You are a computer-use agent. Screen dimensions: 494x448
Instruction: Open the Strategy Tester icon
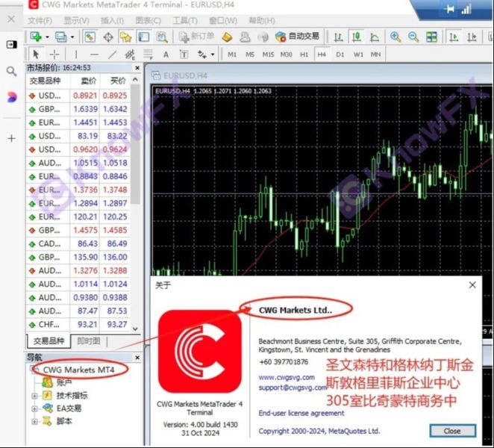(x=162, y=37)
